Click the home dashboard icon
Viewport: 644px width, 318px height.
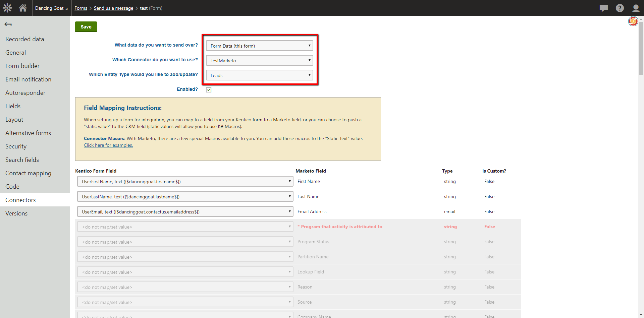pos(22,8)
